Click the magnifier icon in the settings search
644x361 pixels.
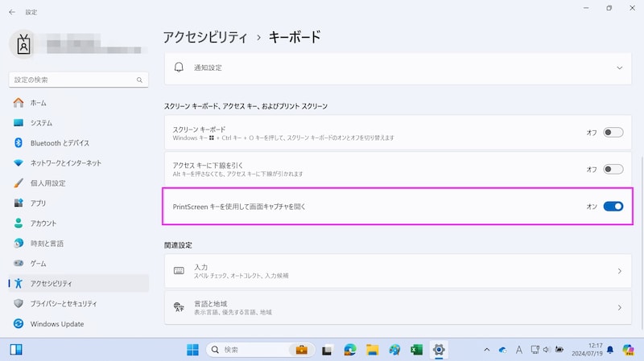(x=139, y=80)
